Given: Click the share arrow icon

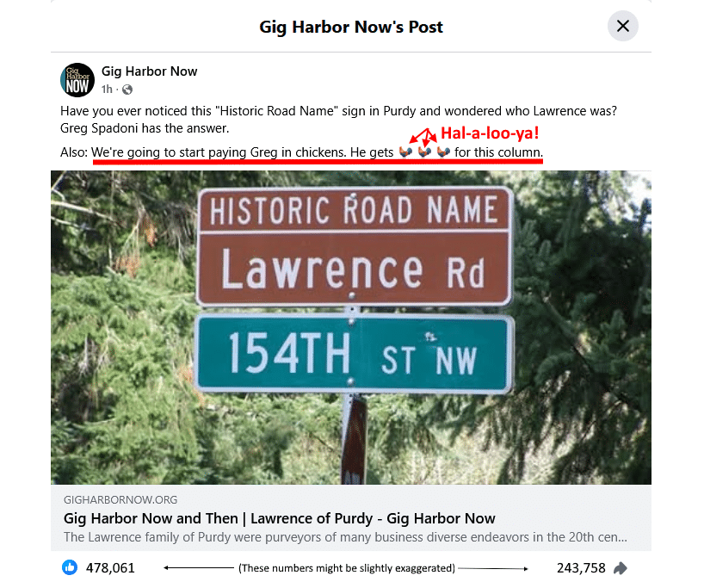Looking at the screenshot, I should click(620, 568).
